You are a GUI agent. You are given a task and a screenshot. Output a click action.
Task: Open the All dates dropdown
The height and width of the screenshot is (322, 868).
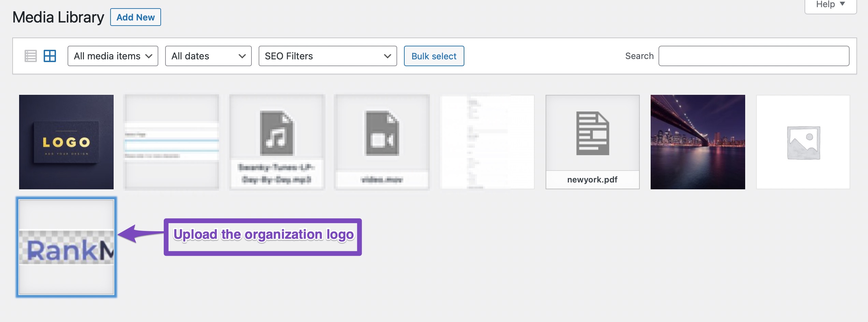point(208,56)
